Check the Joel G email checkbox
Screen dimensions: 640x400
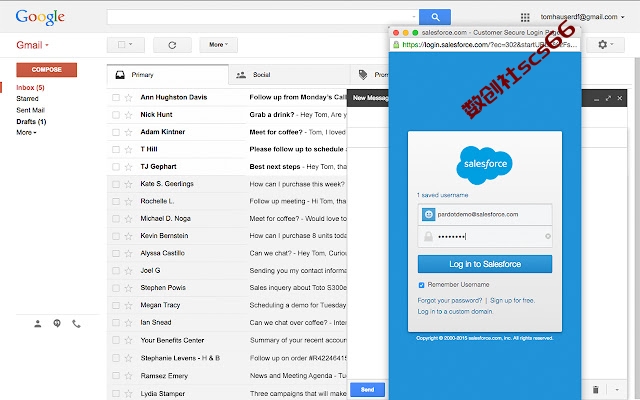(116, 271)
